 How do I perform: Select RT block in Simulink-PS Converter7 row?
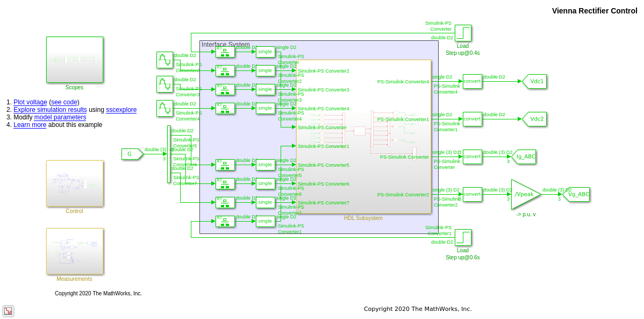(x=225, y=203)
